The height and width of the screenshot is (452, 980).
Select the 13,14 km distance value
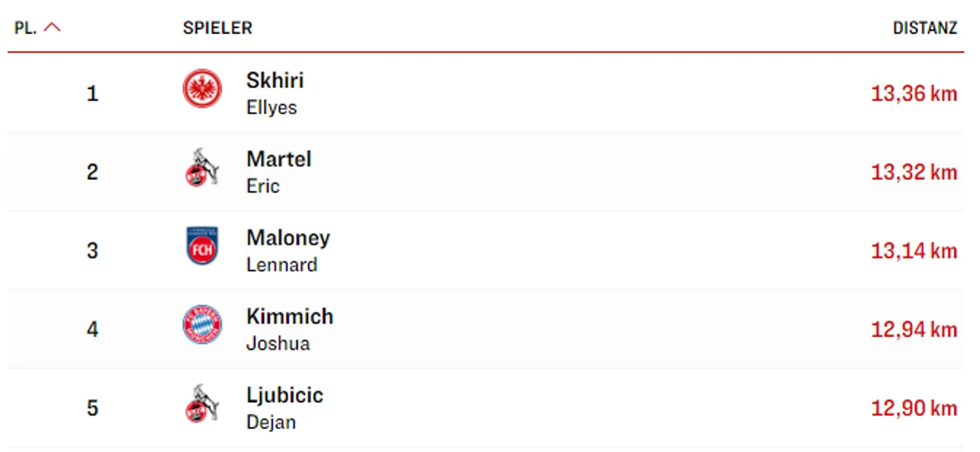coord(914,251)
